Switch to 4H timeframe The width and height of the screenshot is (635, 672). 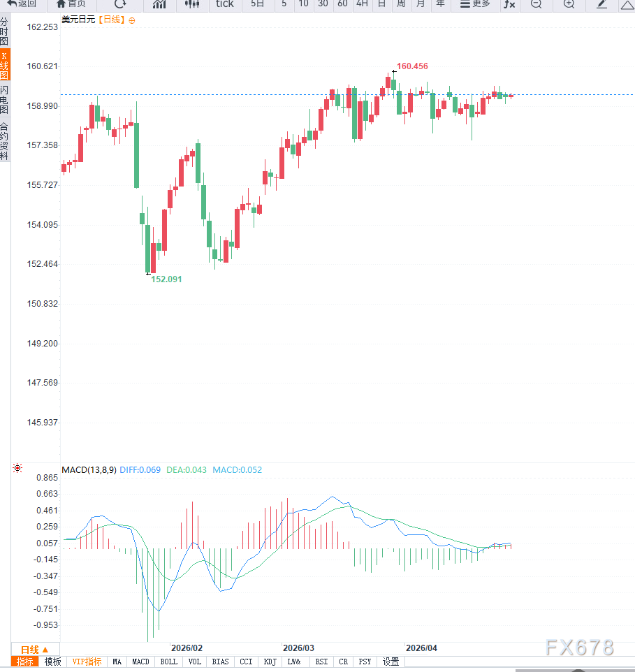(362, 4)
